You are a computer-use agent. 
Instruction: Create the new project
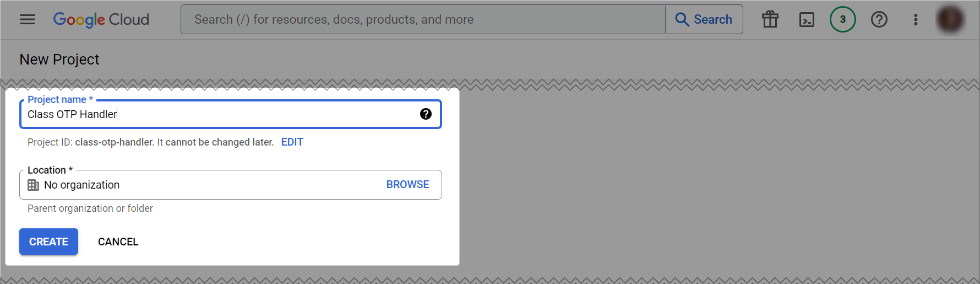coord(48,242)
